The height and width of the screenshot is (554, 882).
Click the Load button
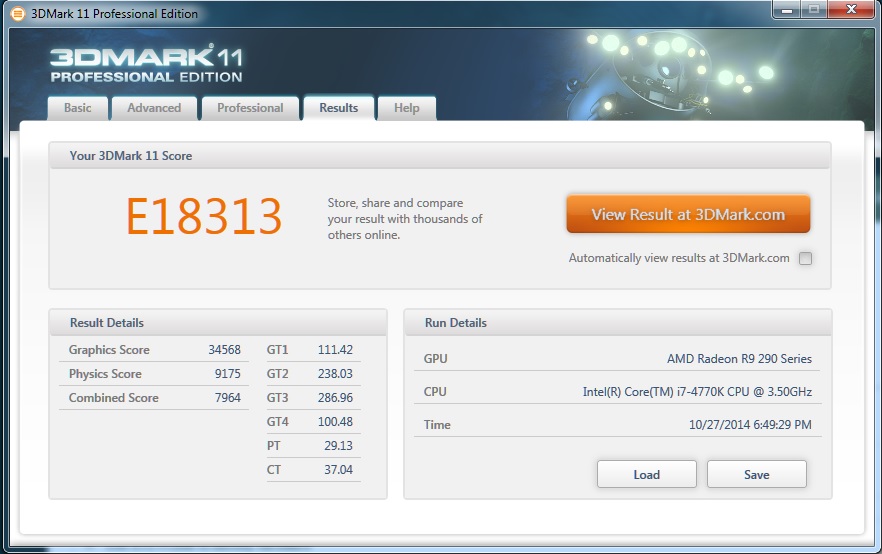647,474
